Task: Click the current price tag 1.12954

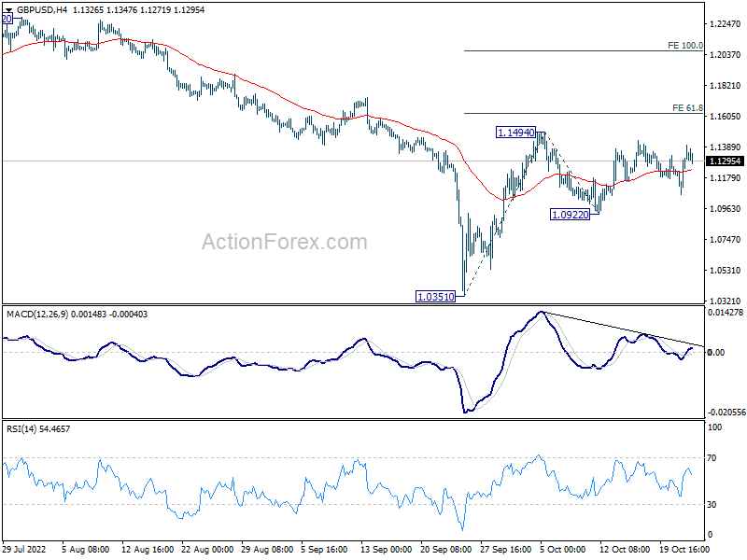Action: click(x=726, y=161)
